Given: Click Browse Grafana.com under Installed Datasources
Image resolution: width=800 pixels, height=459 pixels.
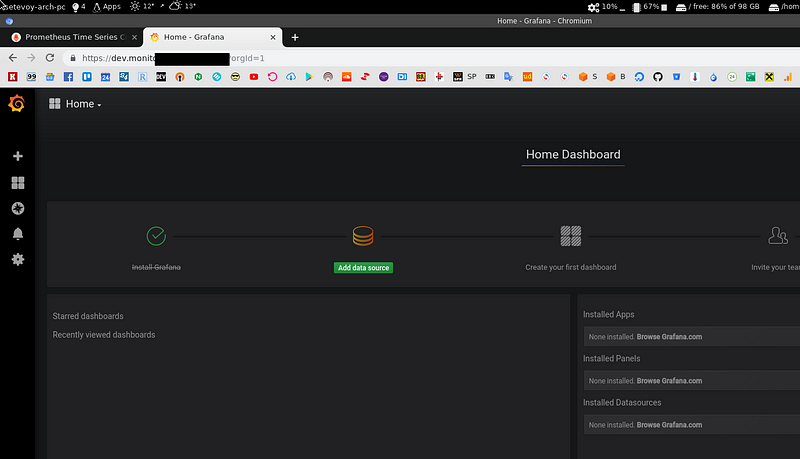Looking at the screenshot, I should (x=669, y=425).
